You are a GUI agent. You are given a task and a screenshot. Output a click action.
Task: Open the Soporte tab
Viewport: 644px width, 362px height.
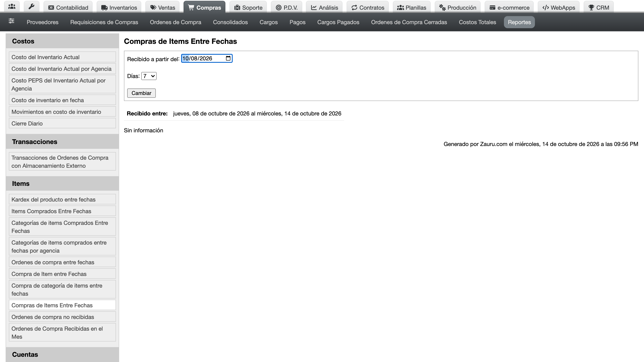248,7
